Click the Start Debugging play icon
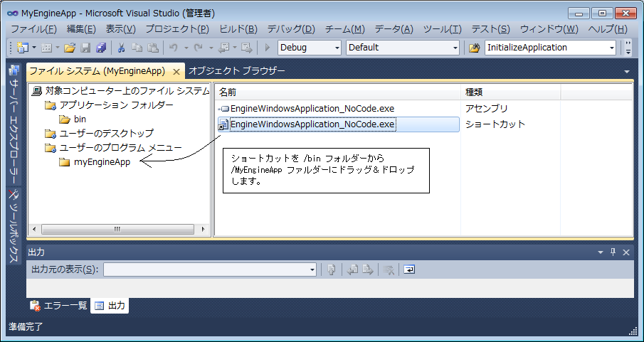 pos(268,48)
